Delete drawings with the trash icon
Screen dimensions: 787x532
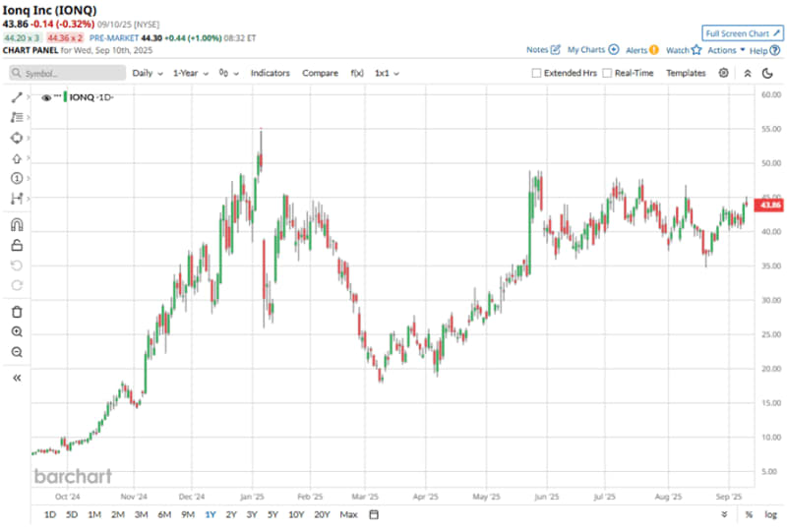click(17, 312)
